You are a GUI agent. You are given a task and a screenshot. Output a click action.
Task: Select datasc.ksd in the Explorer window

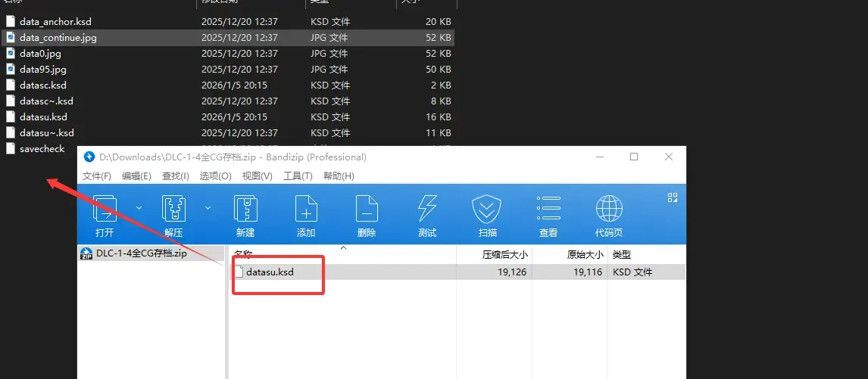pos(43,85)
